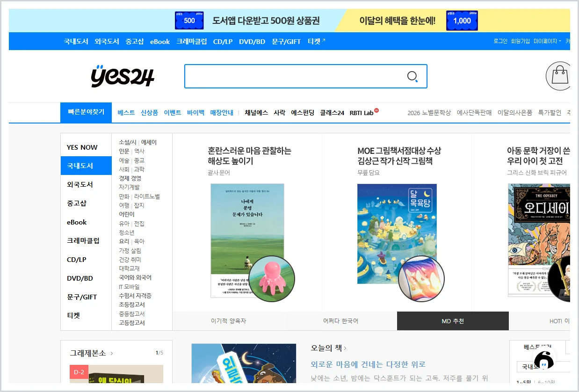Viewport: 579px width, 392px height.
Task: Click the 회원가입 link
Action: click(x=520, y=41)
